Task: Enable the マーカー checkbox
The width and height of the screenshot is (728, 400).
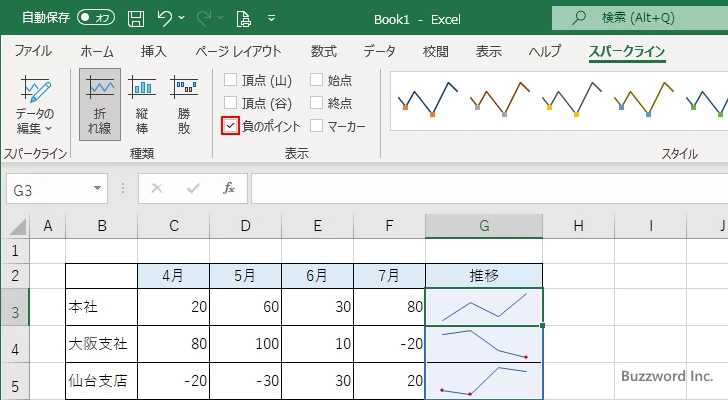Action: (316, 125)
